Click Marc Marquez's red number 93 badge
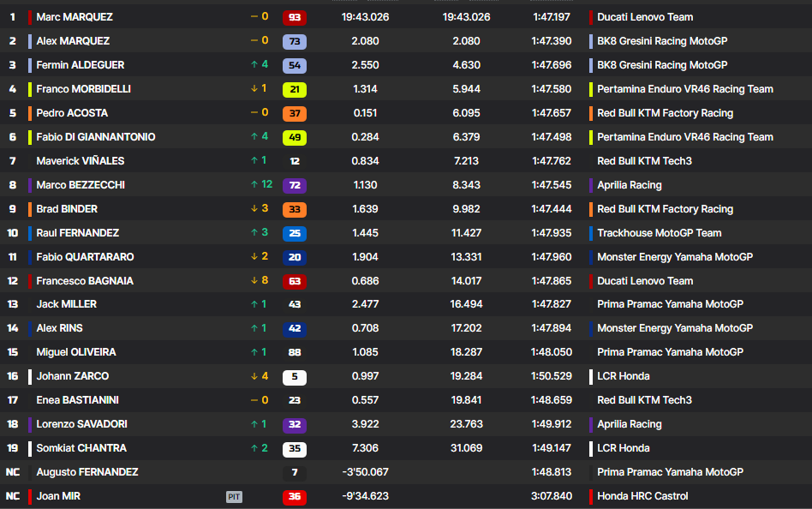Viewport: 812px width, 509px height. tap(294, 17)
